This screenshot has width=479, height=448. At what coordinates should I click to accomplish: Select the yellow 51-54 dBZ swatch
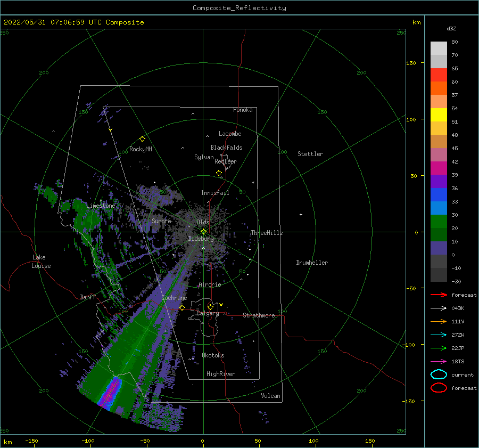coord(439,115)
